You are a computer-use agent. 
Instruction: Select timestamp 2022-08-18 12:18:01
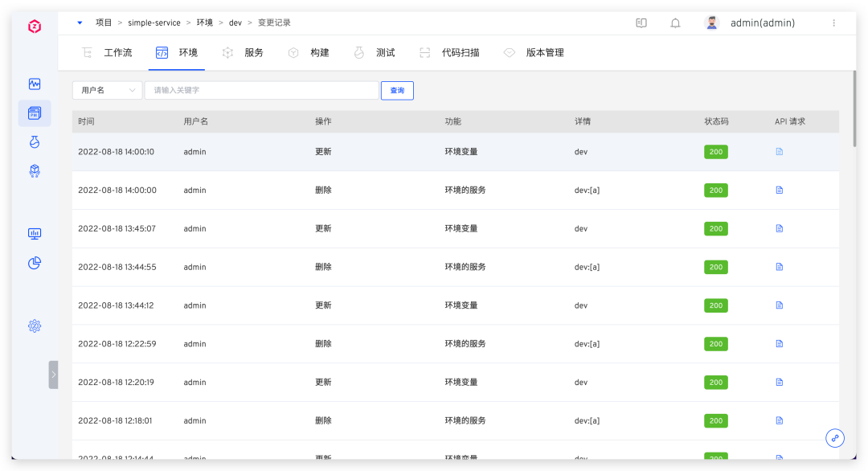coord(115,420)
